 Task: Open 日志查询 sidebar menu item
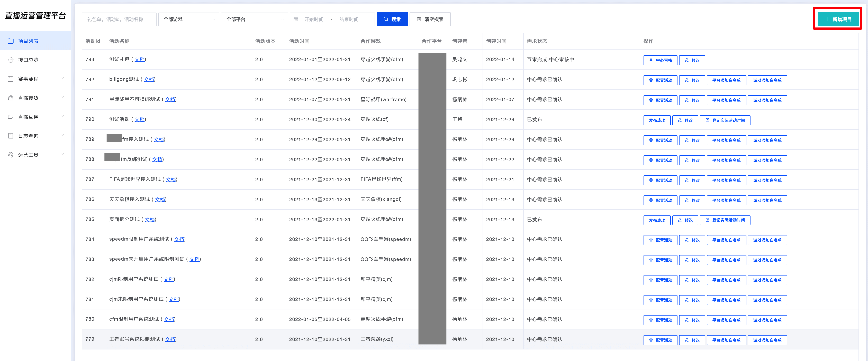click(x=36, y=136)
